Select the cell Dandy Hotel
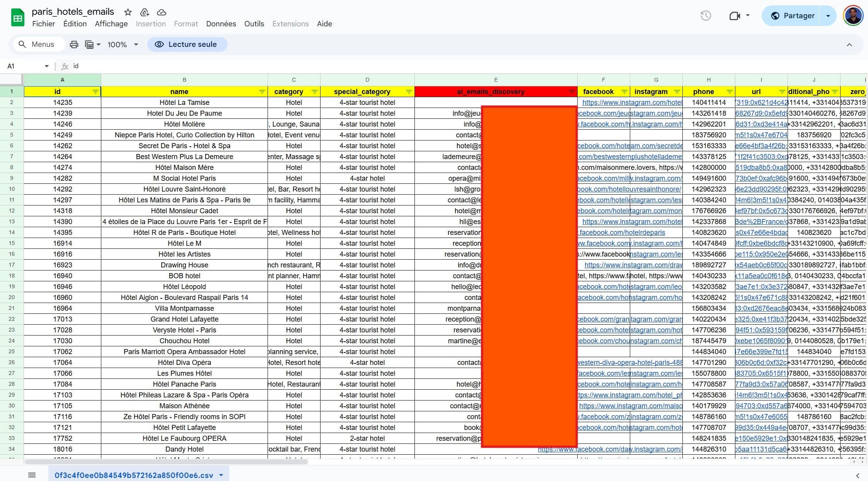 (x=184, y=449)
